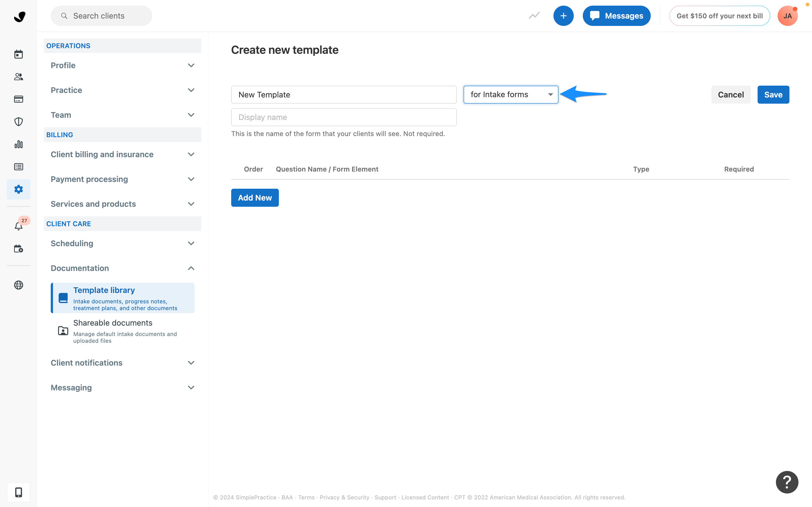The width and height of the screenshot is (812, 507).
Task: Click the Security shield icon
Action: point(18,121)
